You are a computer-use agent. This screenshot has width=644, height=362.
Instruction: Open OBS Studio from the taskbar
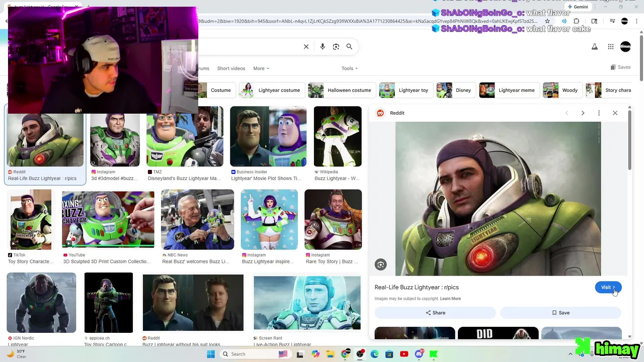point(360,354)
